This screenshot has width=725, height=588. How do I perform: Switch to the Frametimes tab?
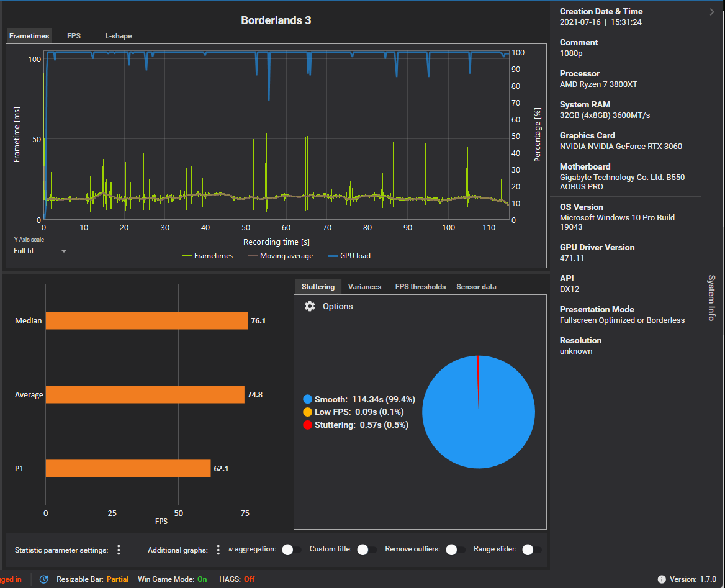29,35
